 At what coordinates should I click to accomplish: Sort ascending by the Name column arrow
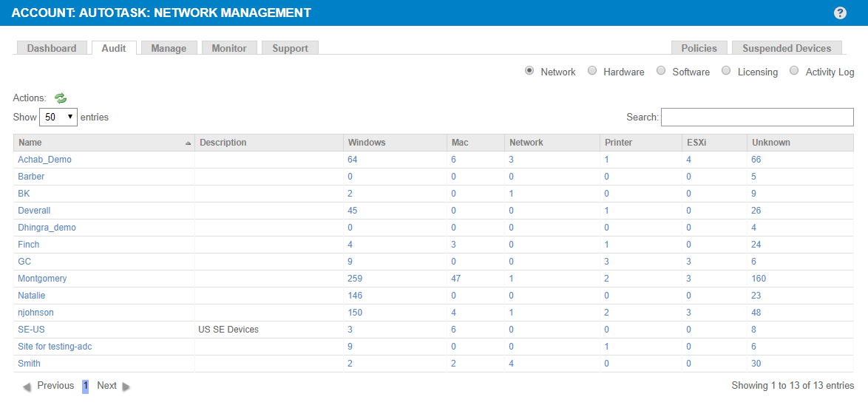pyautogui.click(x=188, y=143)
